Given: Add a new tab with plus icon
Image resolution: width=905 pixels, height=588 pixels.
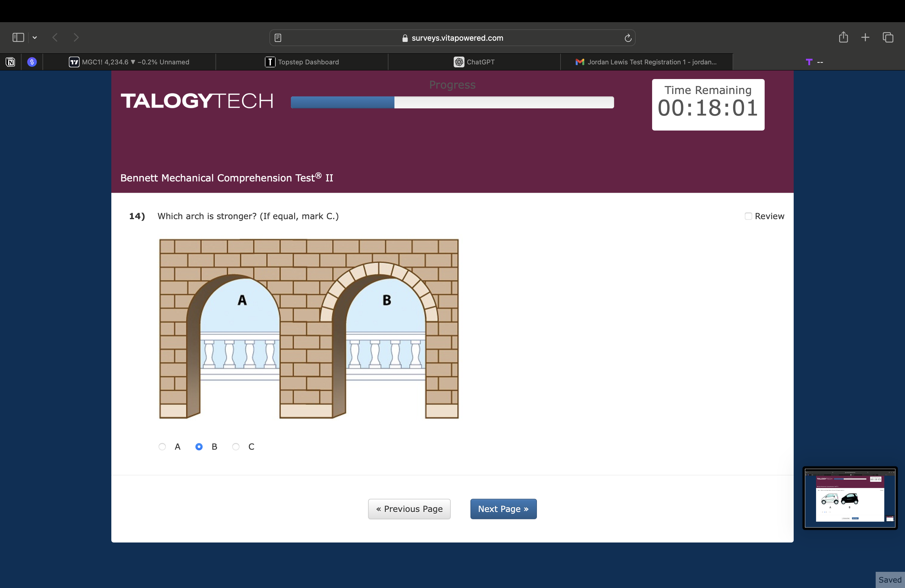Looking at the screenshot, I should tap(865, 37).
